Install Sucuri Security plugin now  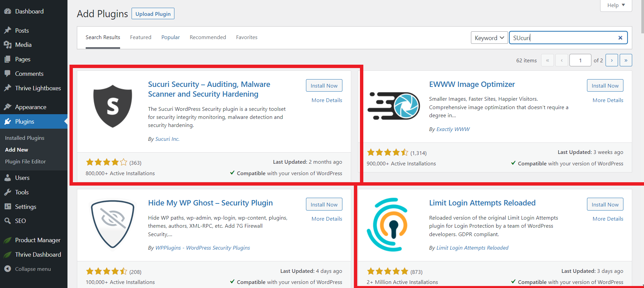(x=324, y=86)
